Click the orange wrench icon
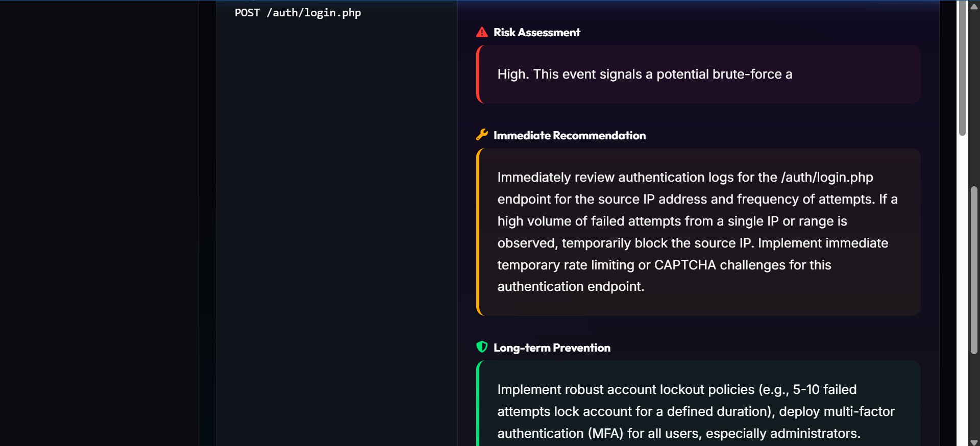This screenshot has height=446, width=980. click(x=482, y=135)
